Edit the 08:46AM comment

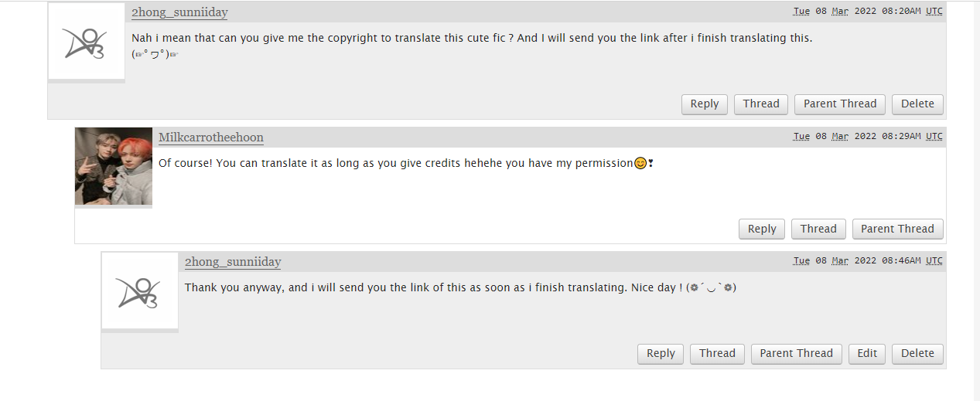(867, 354)
